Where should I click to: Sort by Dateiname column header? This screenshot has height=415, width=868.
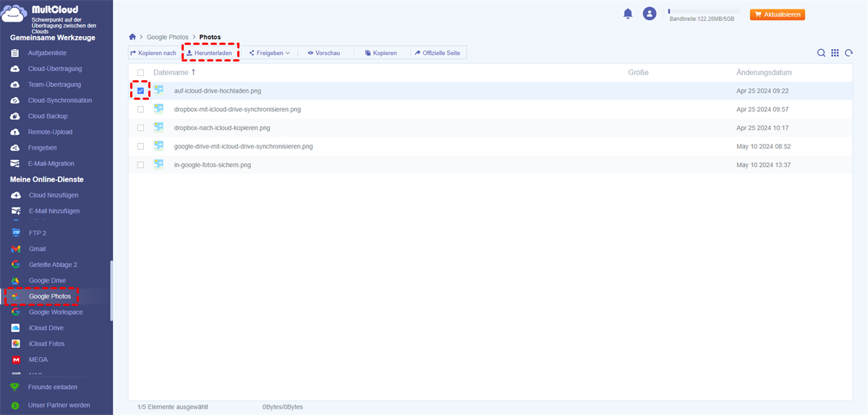click(171, 72)
